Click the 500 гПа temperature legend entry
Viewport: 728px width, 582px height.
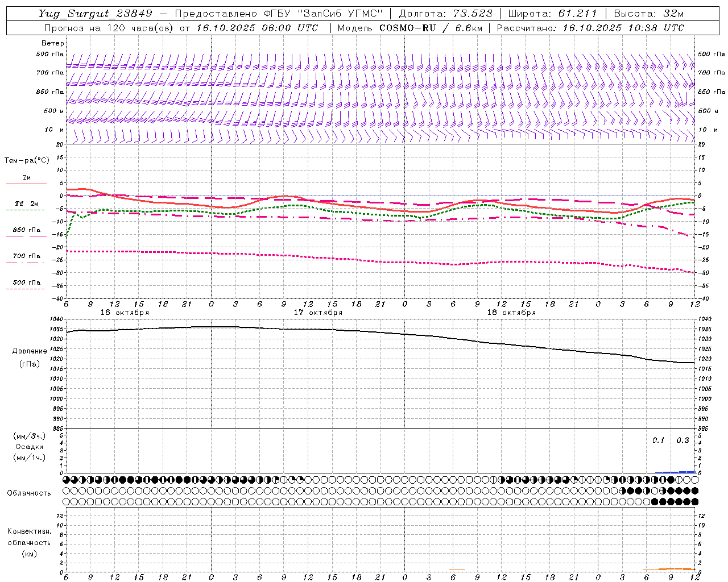tap(26, 282)
